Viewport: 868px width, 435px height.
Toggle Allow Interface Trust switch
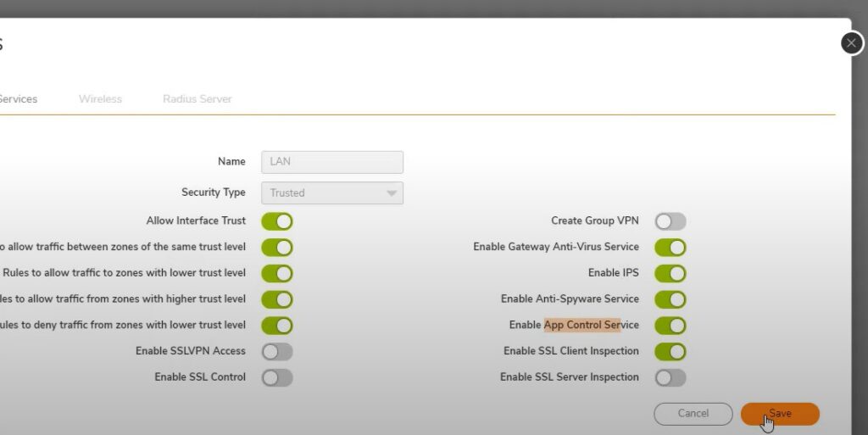coord(277,221)
